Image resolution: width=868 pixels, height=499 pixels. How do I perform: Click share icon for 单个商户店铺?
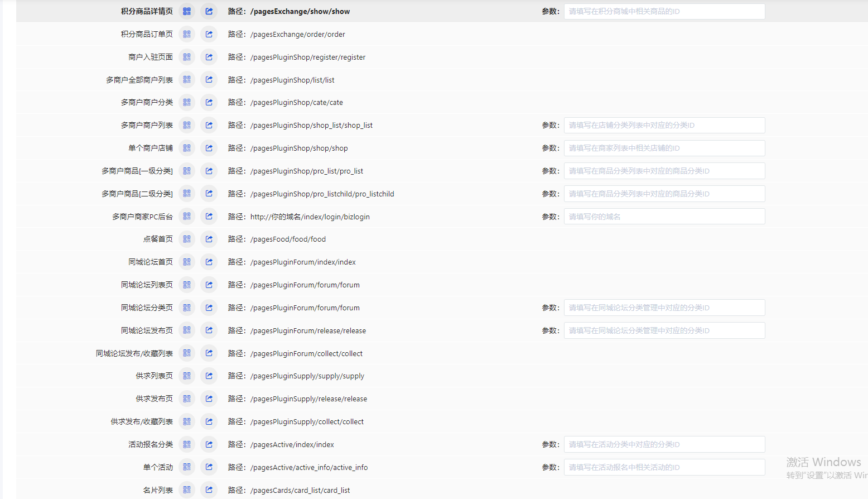[x=209, y=148]
